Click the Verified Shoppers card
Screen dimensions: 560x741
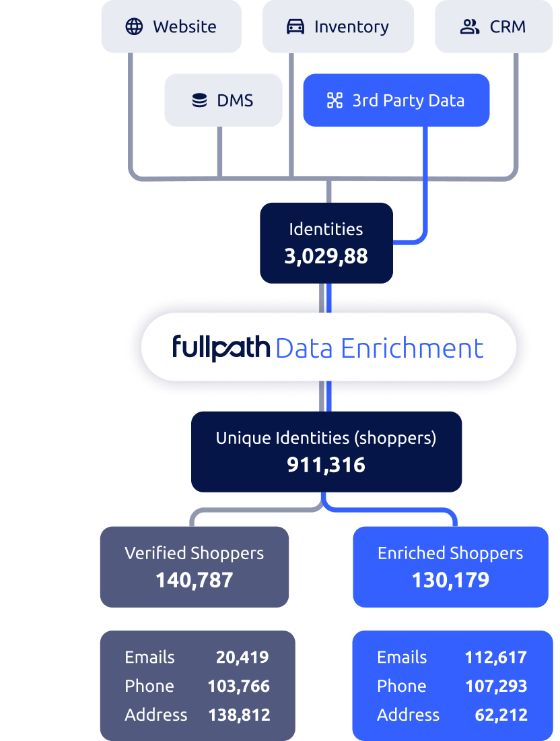coord(194,566)
